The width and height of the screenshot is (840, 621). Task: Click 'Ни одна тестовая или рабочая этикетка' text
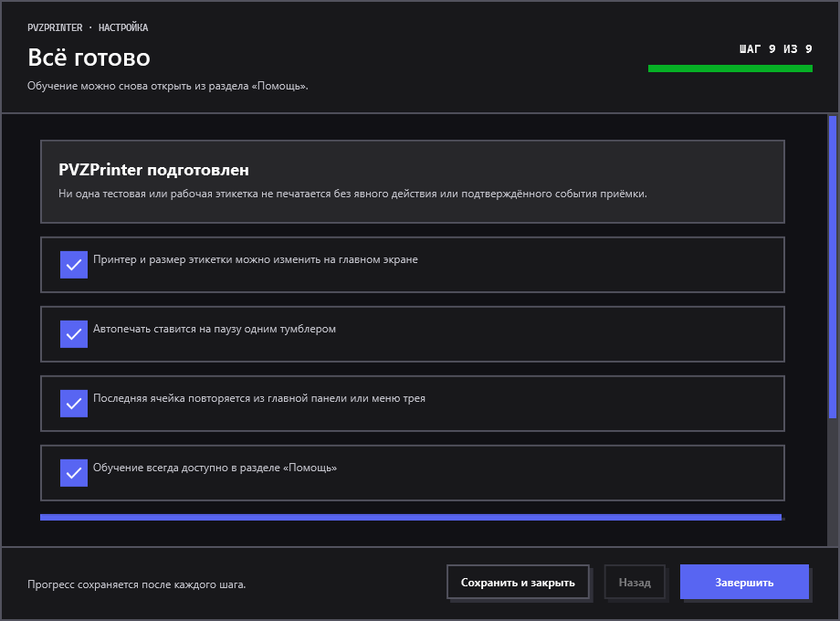pyautogui.click(x=352, y=194)
